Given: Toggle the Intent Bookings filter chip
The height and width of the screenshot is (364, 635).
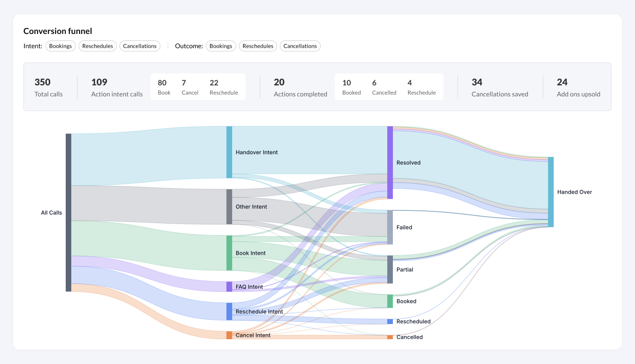Looking at the screenshot, I should pyautogui.click(x=61, y=46).
